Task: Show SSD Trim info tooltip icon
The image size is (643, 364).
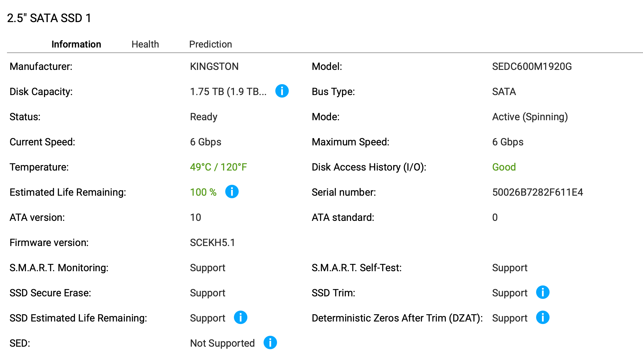Action: pos(543,292)
